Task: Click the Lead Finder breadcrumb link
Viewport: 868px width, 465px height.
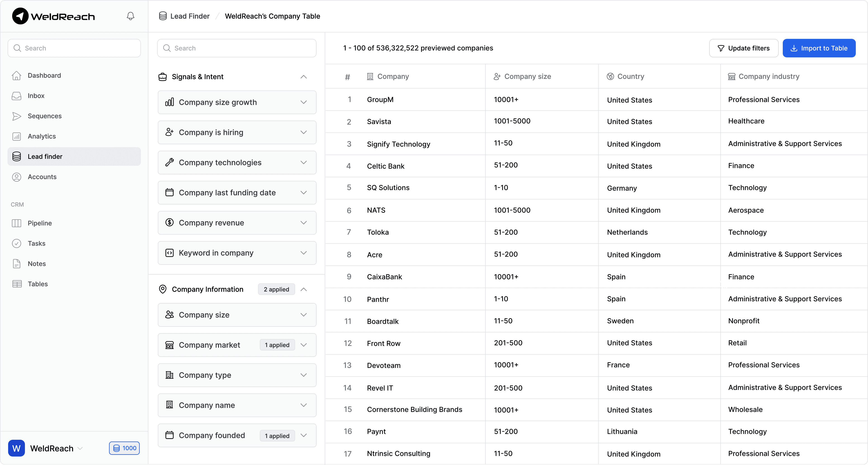Action: pos(190,16)
